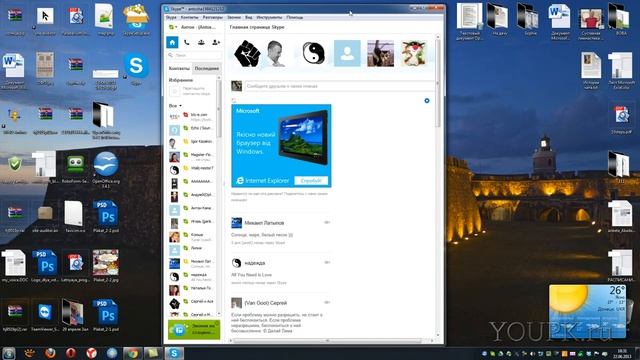640x360 pixels.
Task: Open status dropdown next to Антон name
Action: click(173, 27)
